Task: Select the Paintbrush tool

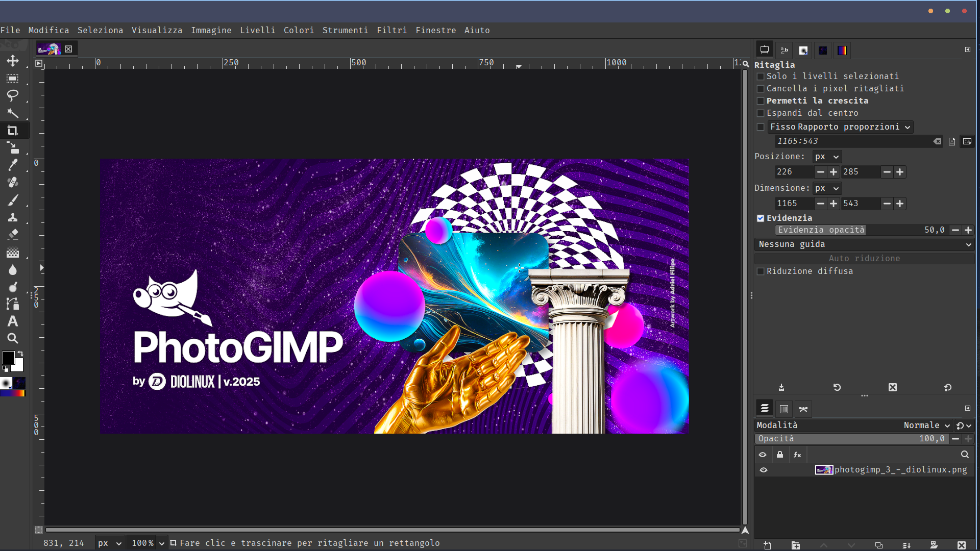Action: 13,200
